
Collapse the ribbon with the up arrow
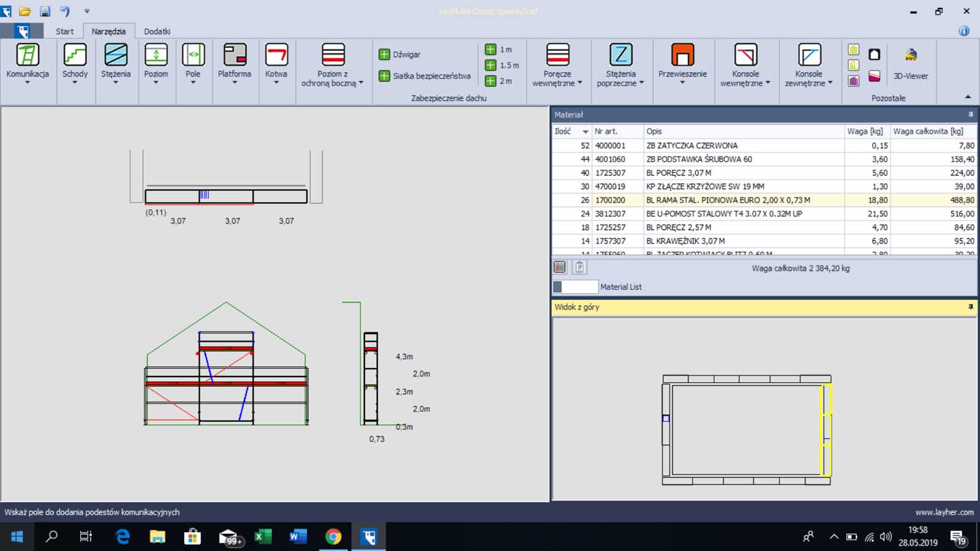coord(968,97)
